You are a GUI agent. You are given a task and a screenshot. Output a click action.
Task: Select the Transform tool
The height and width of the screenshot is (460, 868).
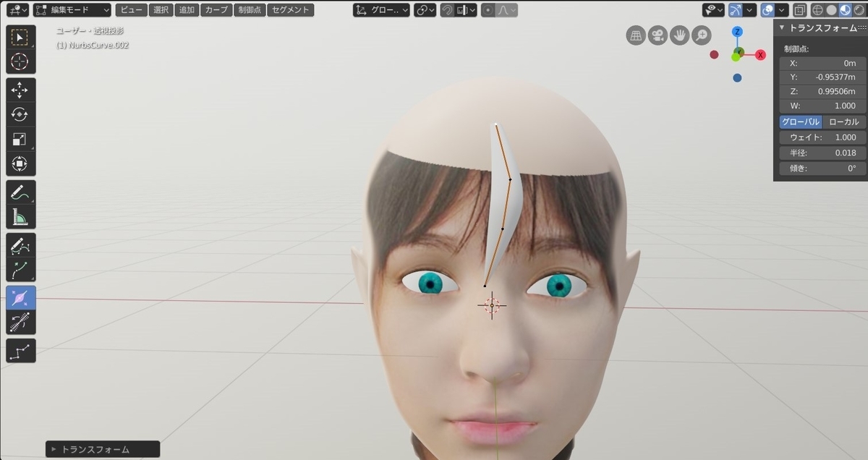point(20,164)
